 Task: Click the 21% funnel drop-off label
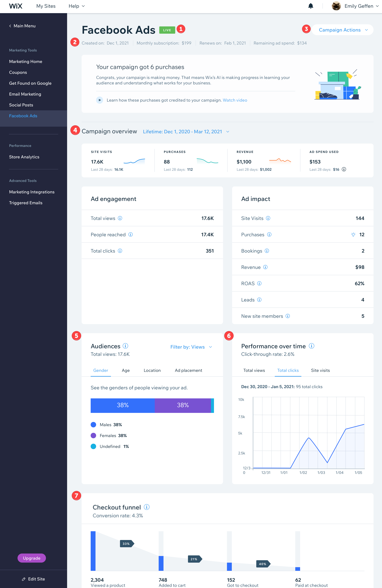[195, 559]
